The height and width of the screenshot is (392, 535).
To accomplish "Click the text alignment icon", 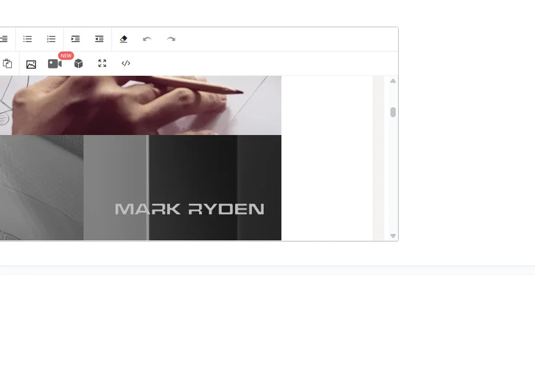I will [4, 39].
